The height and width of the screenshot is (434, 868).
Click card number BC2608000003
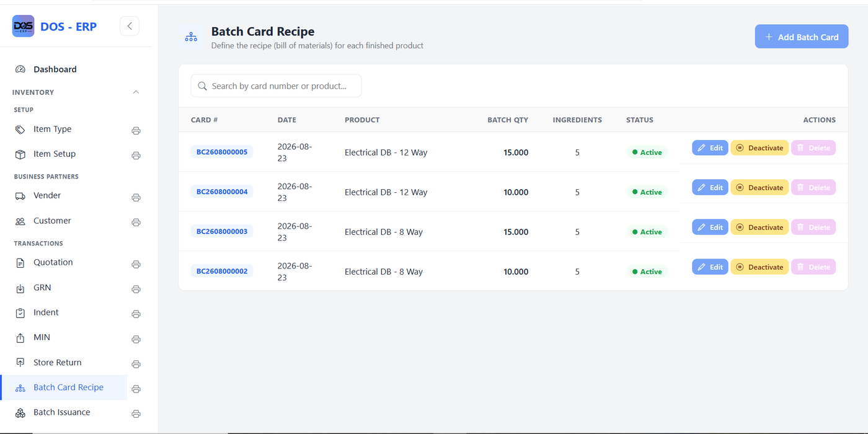pyautogui.click(x=222, y=231)
